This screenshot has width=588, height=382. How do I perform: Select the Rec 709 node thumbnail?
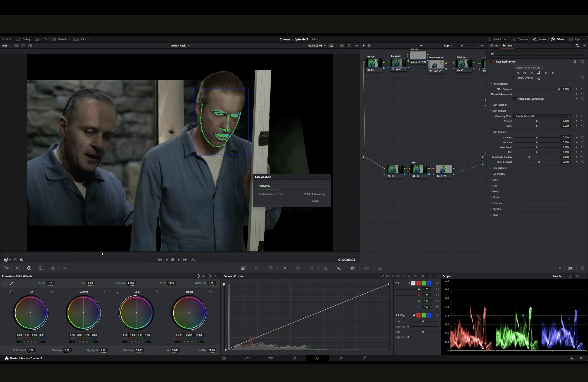point(374,63)
